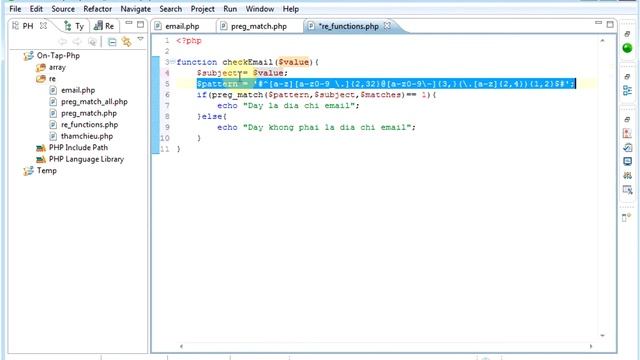Click the Back navigation arrow in explorer toolbar
The image size is (640, 360).
pyautogui.click(x=62, y=41)
